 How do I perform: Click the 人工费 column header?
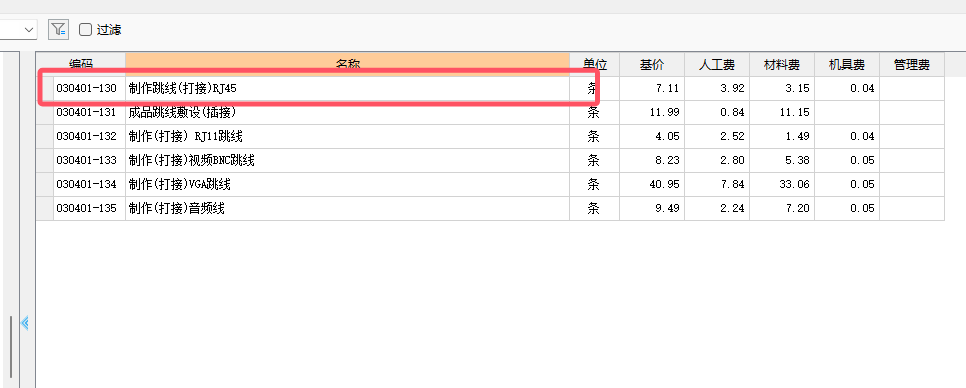(717, 64)
